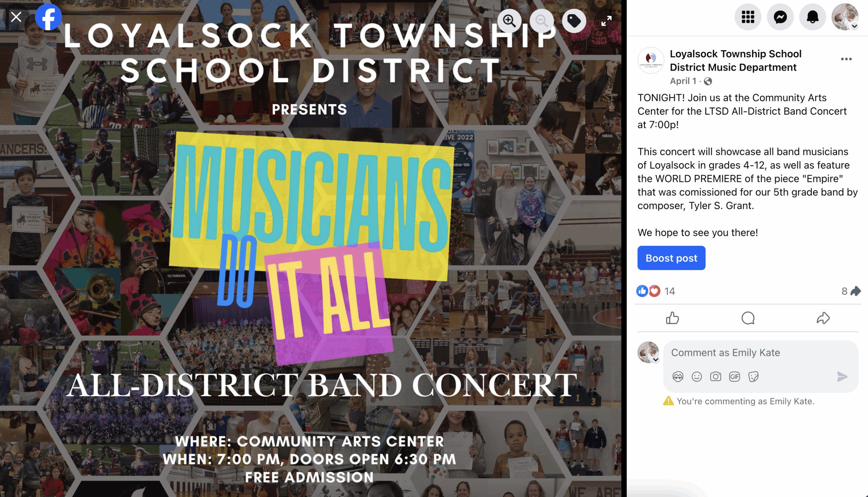Click the Boost post button

[x=671, y=258]
